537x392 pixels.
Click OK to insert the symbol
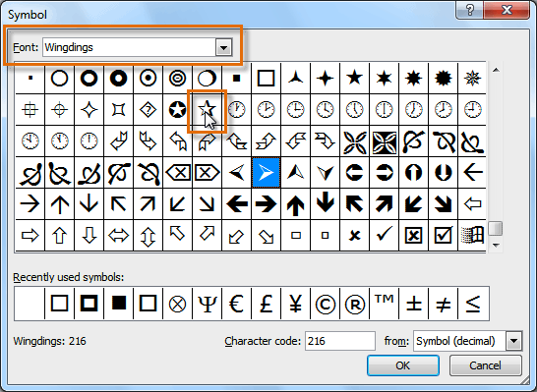(x=403, y=365)
